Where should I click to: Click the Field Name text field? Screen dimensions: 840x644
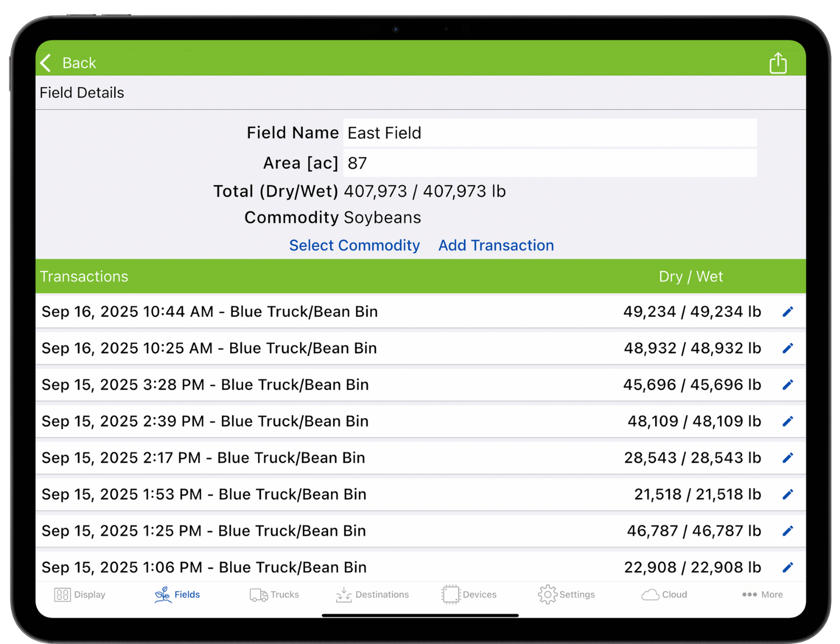[x=550, y=133]
